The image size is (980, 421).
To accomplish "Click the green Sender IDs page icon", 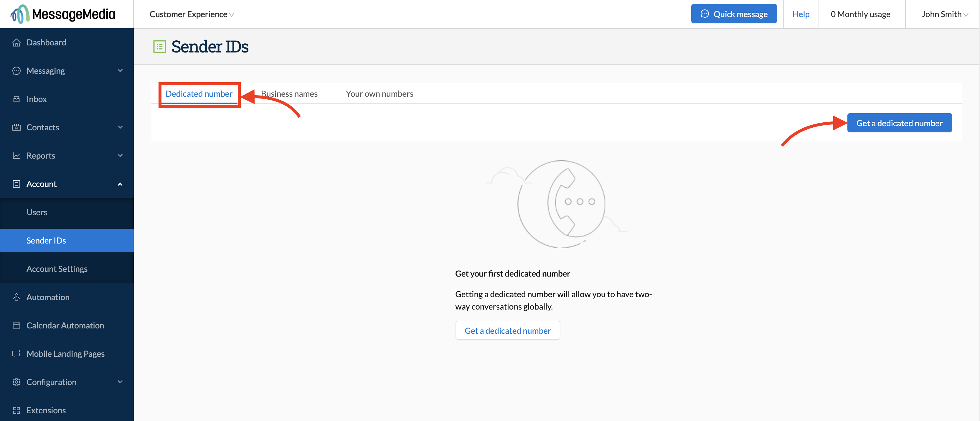I will [x=159, y=47].
